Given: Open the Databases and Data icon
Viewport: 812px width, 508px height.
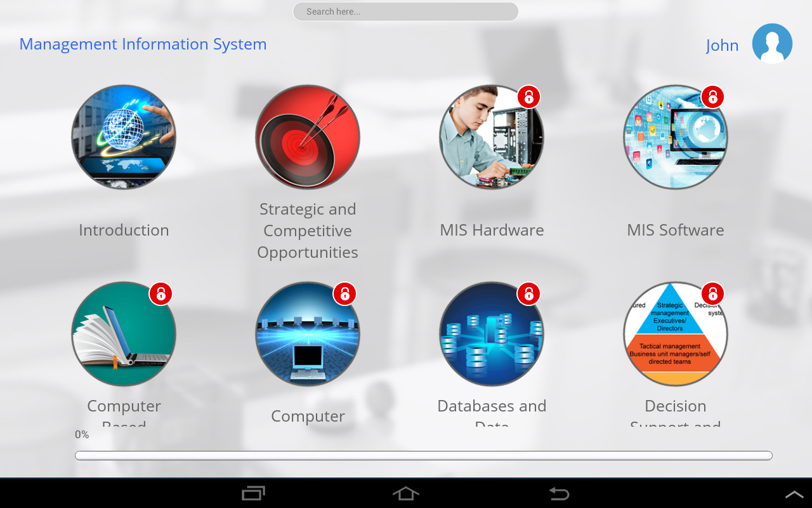Looking at the screenshot, I should click(492, 334).
